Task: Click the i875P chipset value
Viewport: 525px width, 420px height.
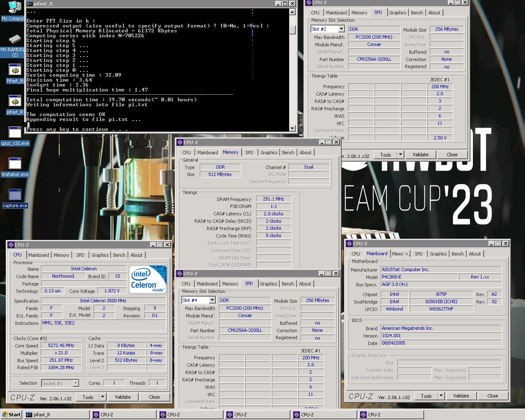Action: [x=441, y=294]
